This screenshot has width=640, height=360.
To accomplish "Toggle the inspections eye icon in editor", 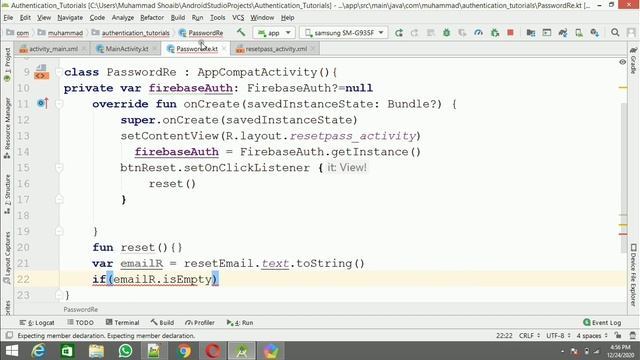I will [622, 62].
